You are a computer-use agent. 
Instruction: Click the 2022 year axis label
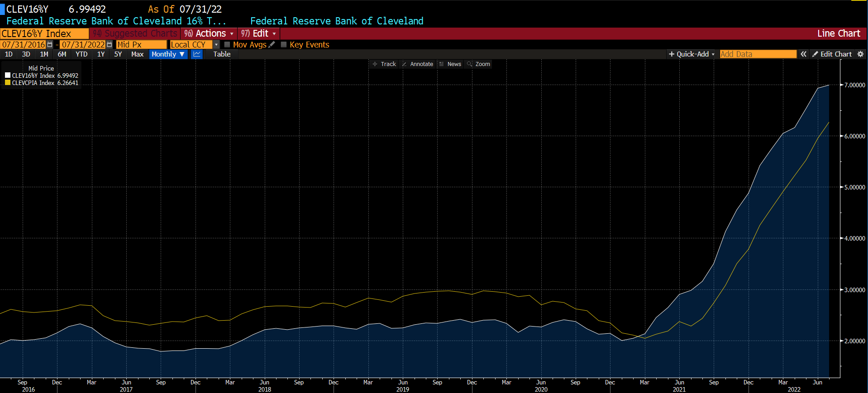click(x=794, y=389)
